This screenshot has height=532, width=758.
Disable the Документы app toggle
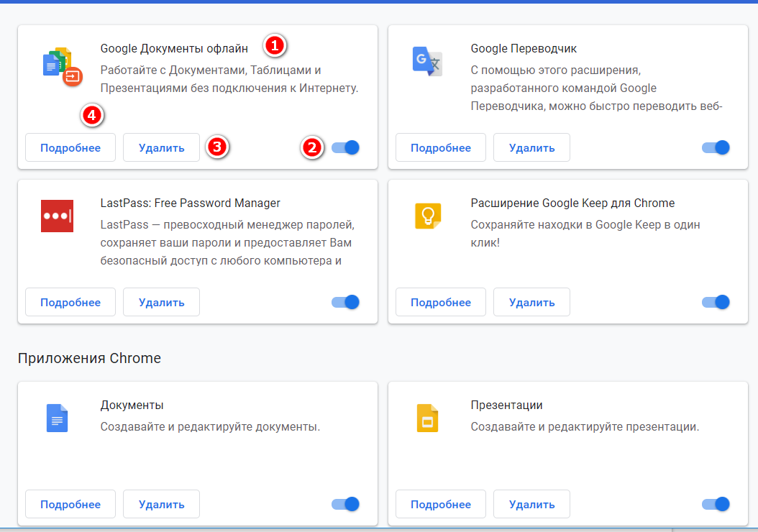click(346, 504)
